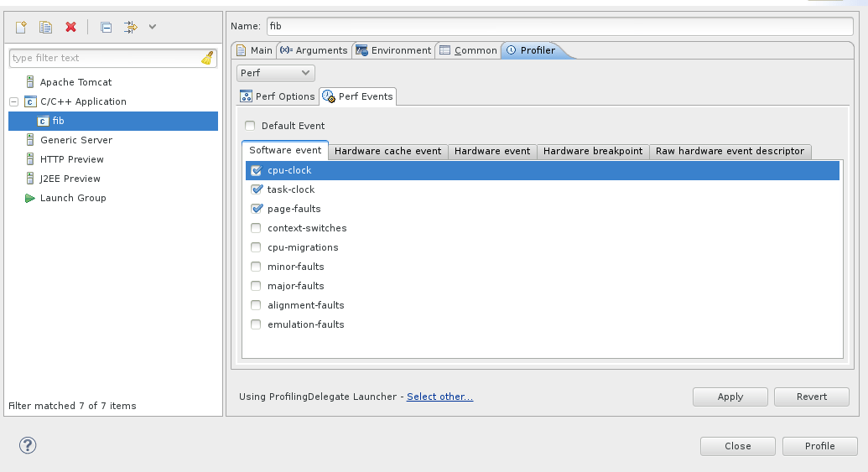Select the C/C++ Application tree item
This screenshot has height=472, width=868.
click(x=83, y=101)
